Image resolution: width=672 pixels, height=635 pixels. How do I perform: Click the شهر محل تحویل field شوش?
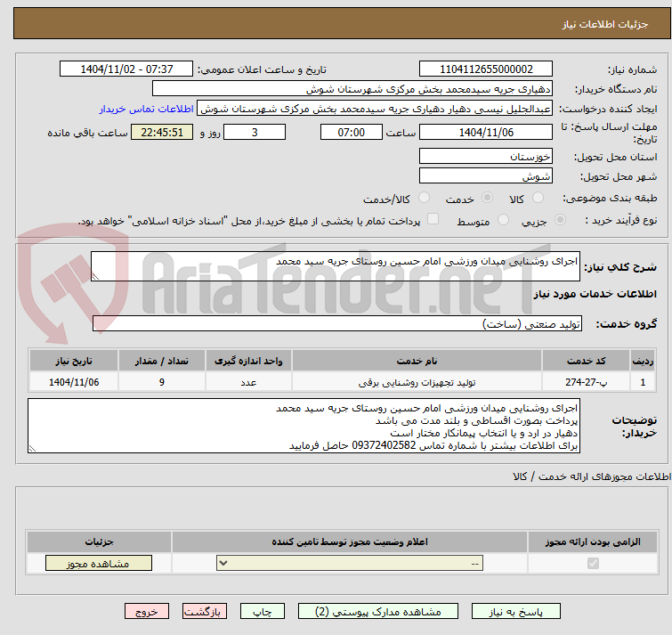tap(486, 175)
